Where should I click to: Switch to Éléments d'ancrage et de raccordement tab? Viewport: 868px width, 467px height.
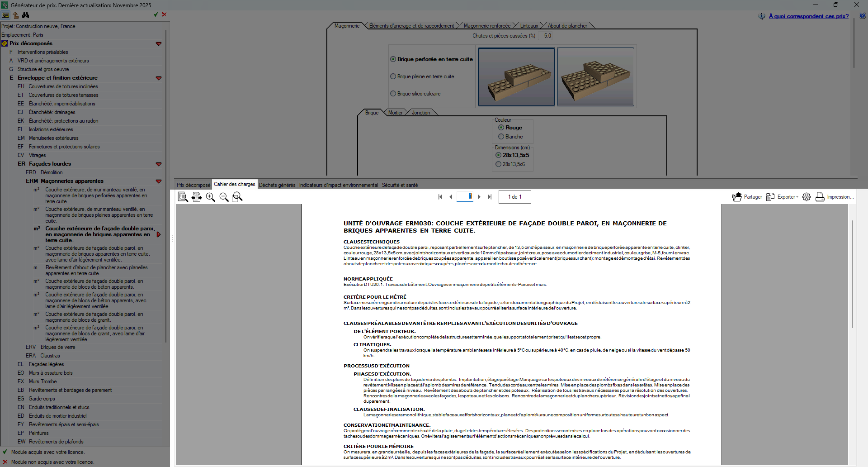coord(411,26)
